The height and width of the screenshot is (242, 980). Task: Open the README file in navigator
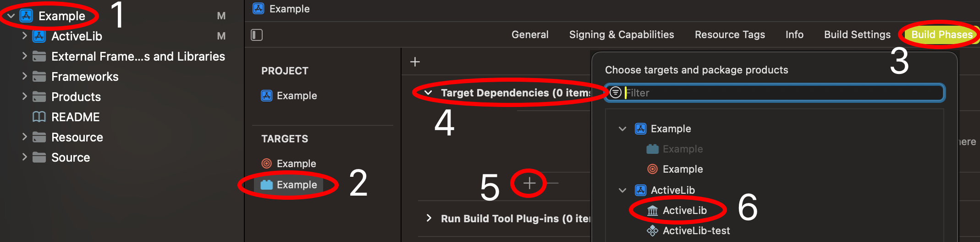coord(75,117)
